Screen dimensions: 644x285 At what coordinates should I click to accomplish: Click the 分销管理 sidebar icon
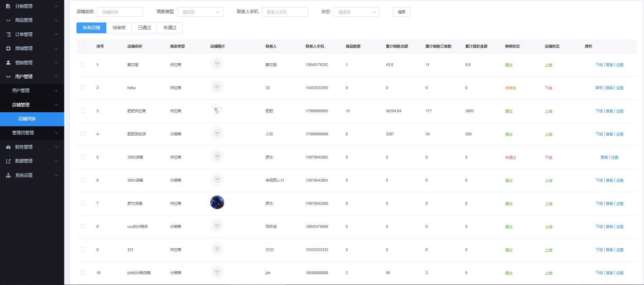8,6
